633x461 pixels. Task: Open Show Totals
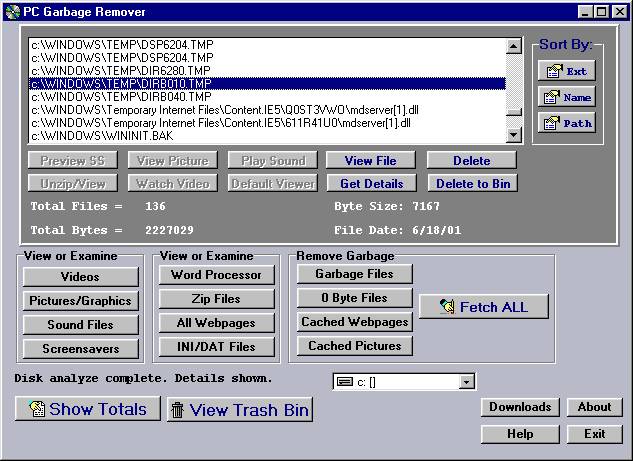[x=88, y=409]
